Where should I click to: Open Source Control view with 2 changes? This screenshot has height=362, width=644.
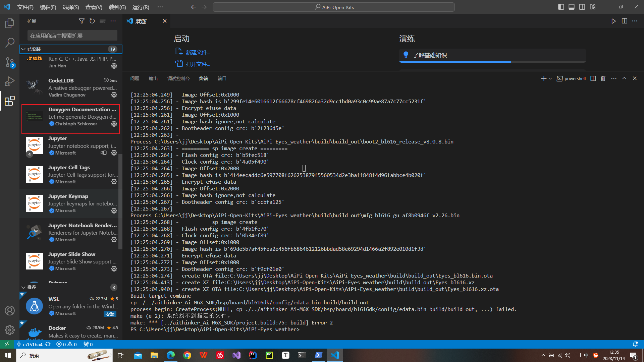pyautogui.click(x=10, y=62)
